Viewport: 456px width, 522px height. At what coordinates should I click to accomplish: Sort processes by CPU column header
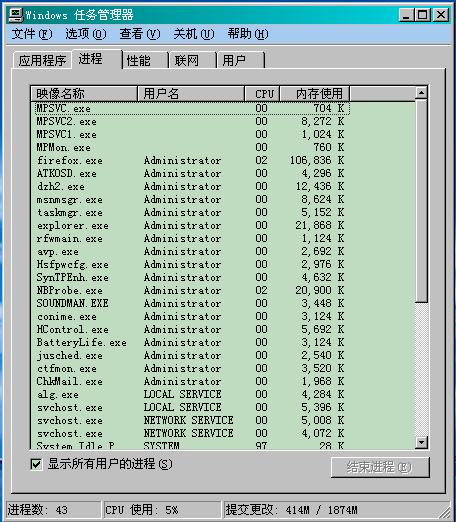pos(262,93)
